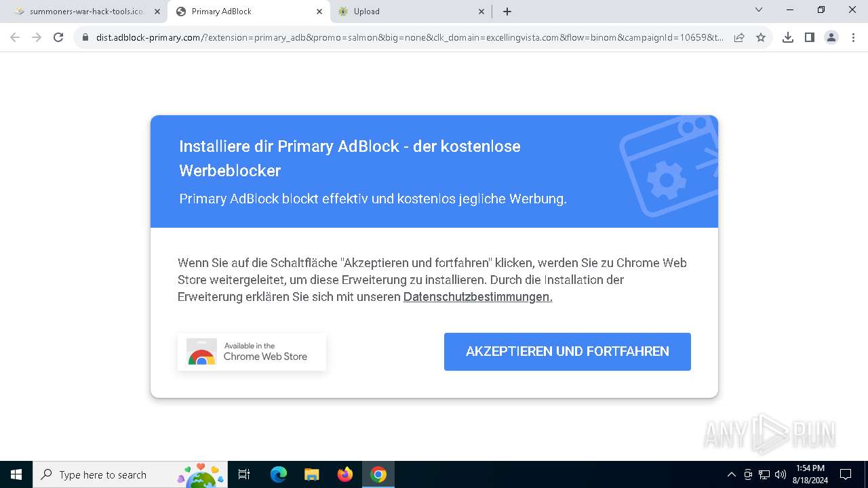Image resolution: width=868 pixels, height=488 pixels.
Task: Open Chrome downloads
Action: click(787, 37)
